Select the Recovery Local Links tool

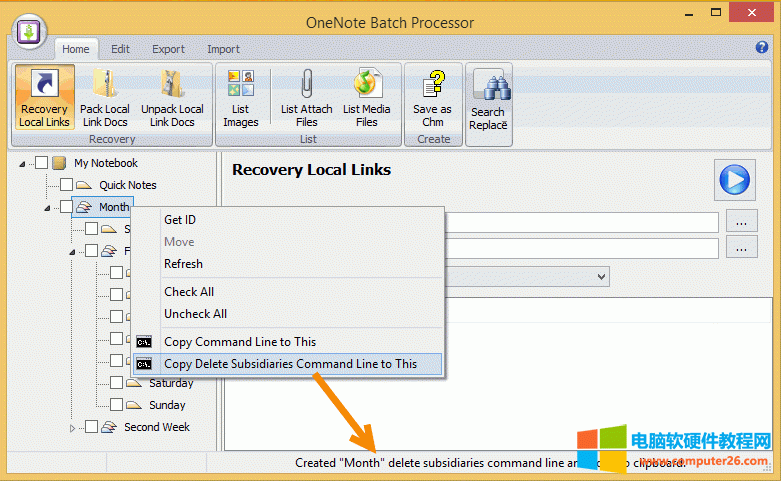click(x=44, y=98)
